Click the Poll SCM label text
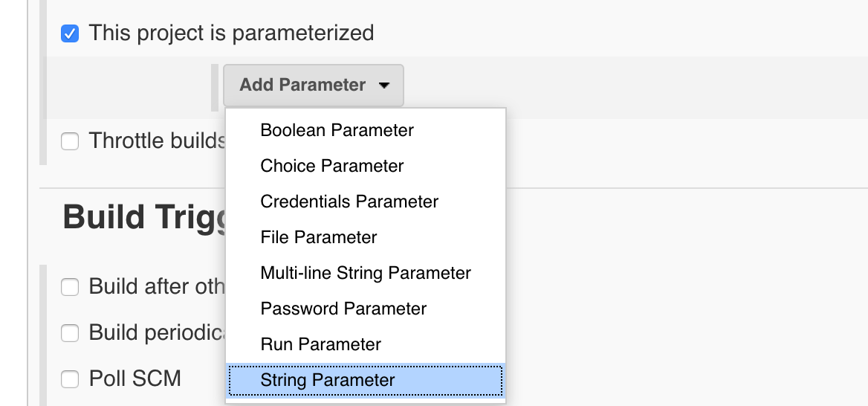 click(x=135, y=378)
